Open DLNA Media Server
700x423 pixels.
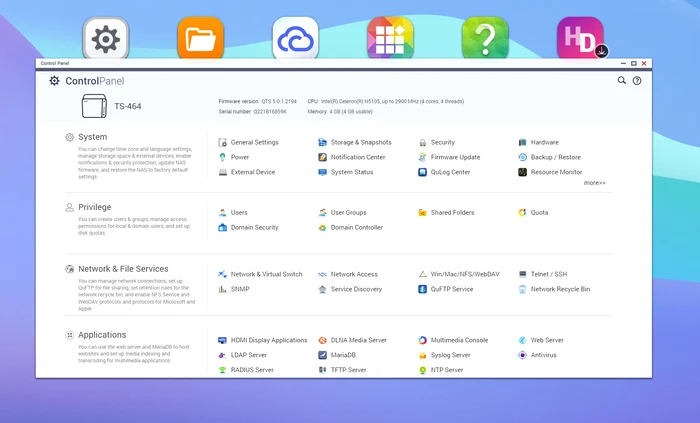pos(352,340)
